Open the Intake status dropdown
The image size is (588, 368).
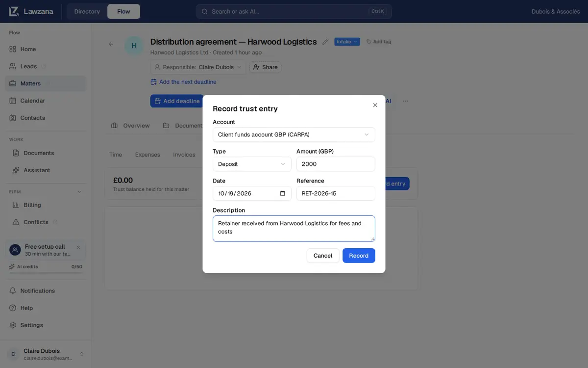(347, 42)
